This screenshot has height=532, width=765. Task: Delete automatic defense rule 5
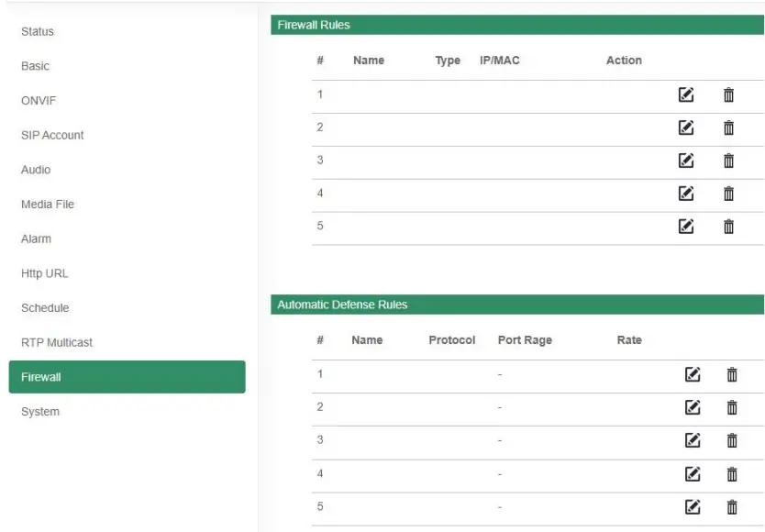click(732, 506)
